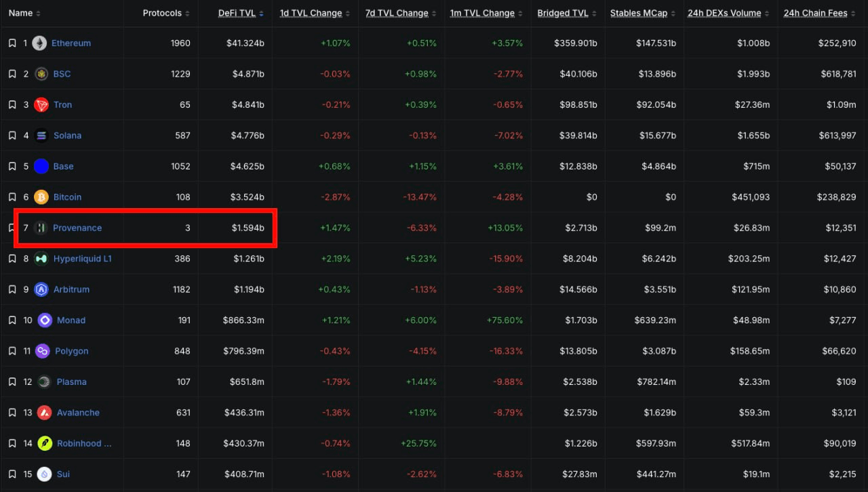This screenshot has width=868, height=492.
Task: Toggle the bookmark for Provenance
Action: (12, 228)
